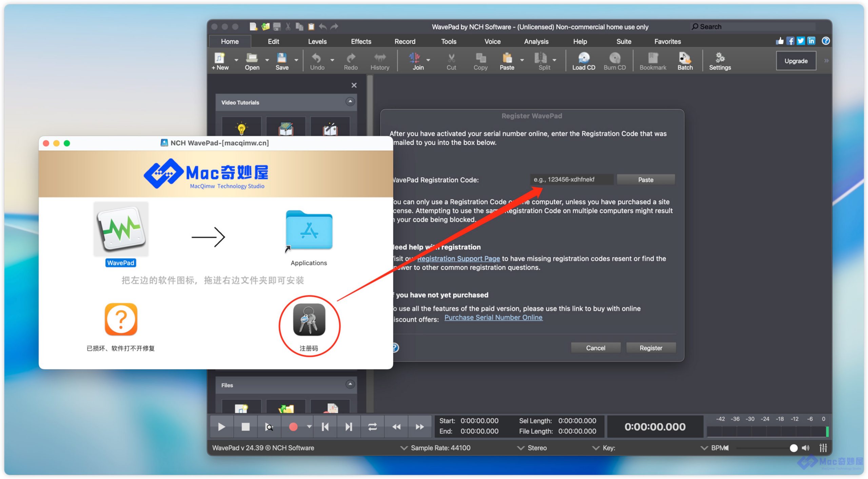Toggle speaker mute in the status bar
Viewport: 868px width, 479px height.
click(806, 448)
